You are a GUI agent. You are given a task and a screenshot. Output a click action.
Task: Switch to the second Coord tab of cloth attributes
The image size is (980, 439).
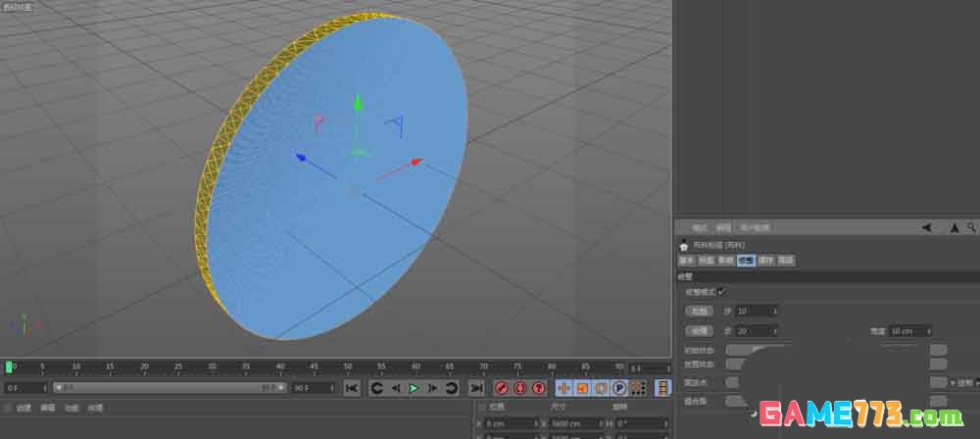pos(707,260)
